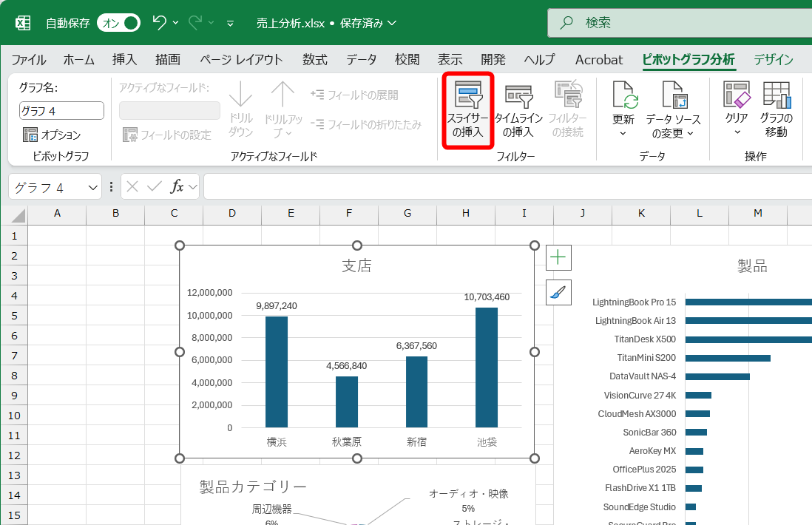The width and height of the screenshot is (812, 525).
Task: Undo the last action
Action: 160,22
